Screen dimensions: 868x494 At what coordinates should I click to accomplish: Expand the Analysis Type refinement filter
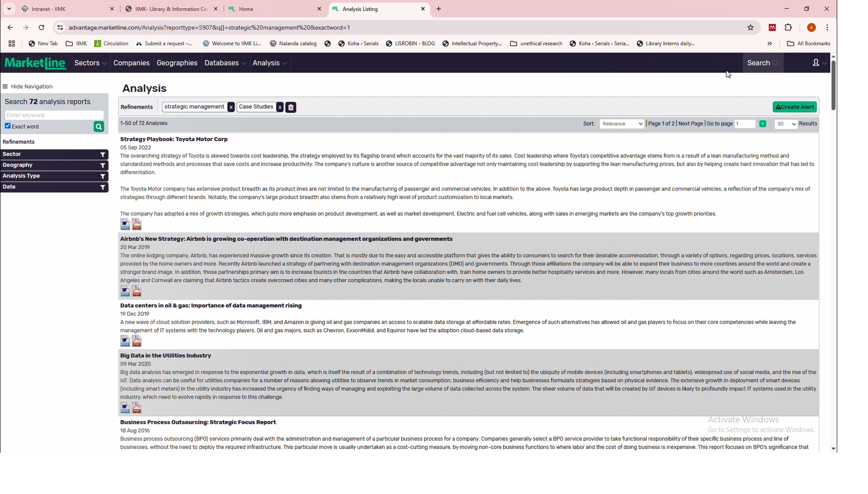click(x=54, y=176)
